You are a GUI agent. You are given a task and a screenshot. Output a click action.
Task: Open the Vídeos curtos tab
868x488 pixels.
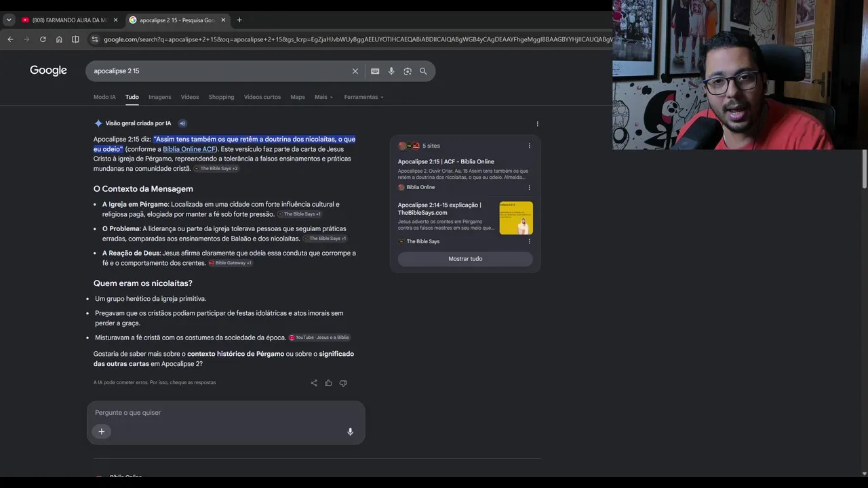click(262, 97)
